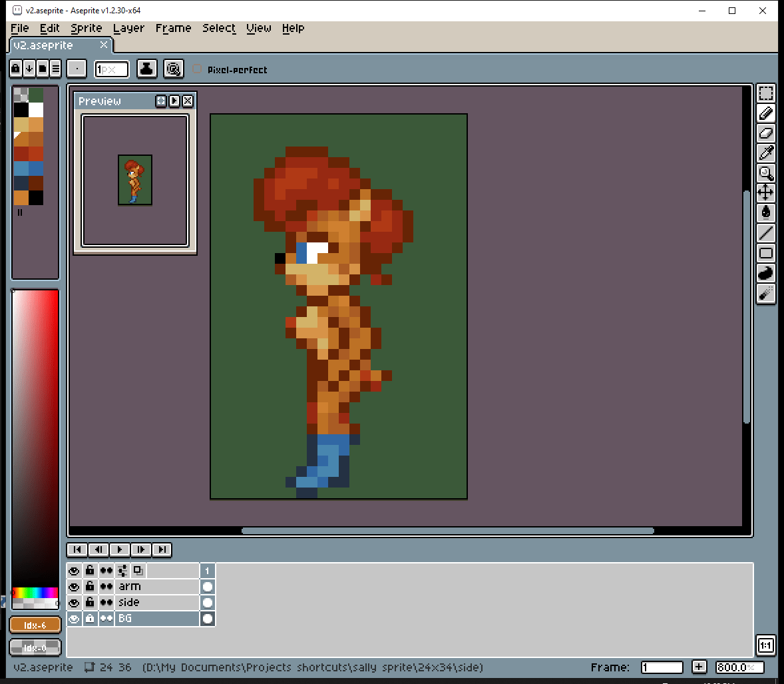
Task: Select the Move tool
Action: coord(766,193)
